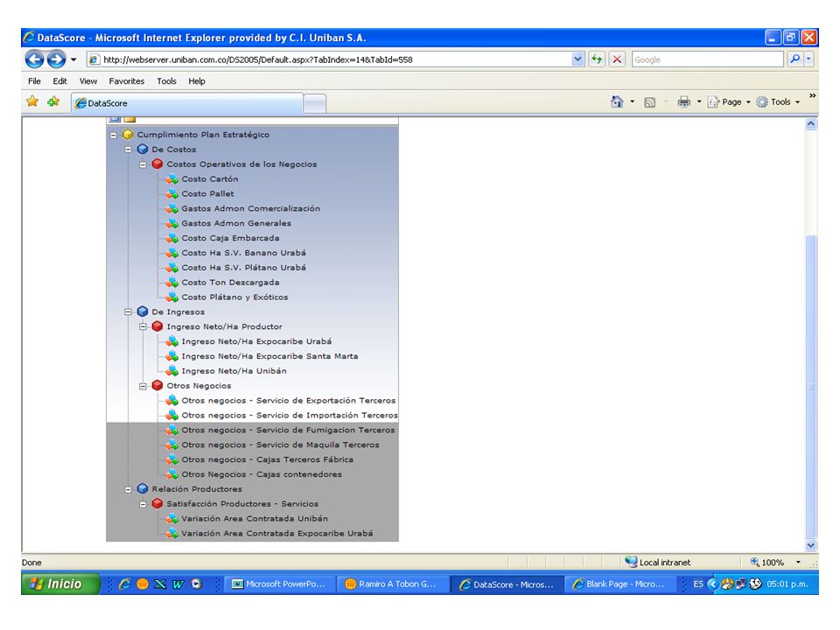The image size is (840, 630).
Task: Click the red cube icon beside Ingreso Neto/Ha Productor
Action: (157, 326)
